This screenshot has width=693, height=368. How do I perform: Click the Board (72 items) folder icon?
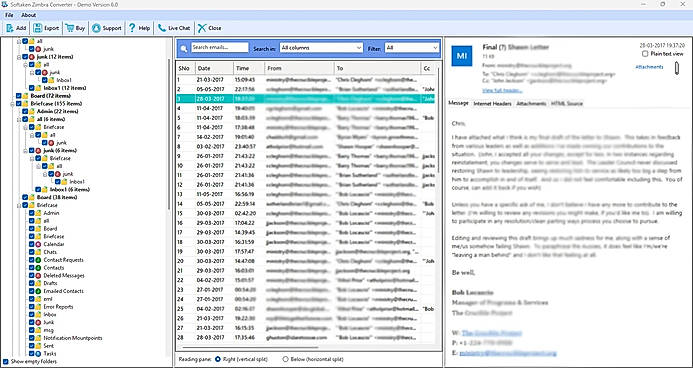[25, 96]
